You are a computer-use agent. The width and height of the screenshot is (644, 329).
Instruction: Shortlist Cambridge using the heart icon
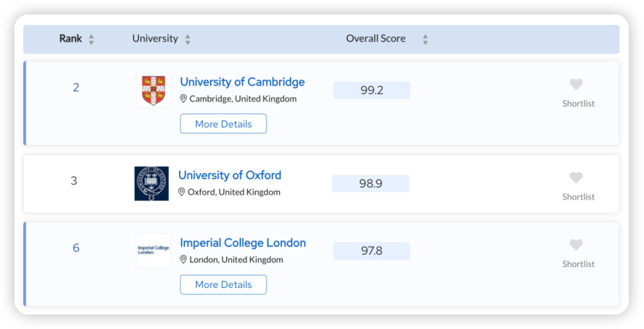577,85
